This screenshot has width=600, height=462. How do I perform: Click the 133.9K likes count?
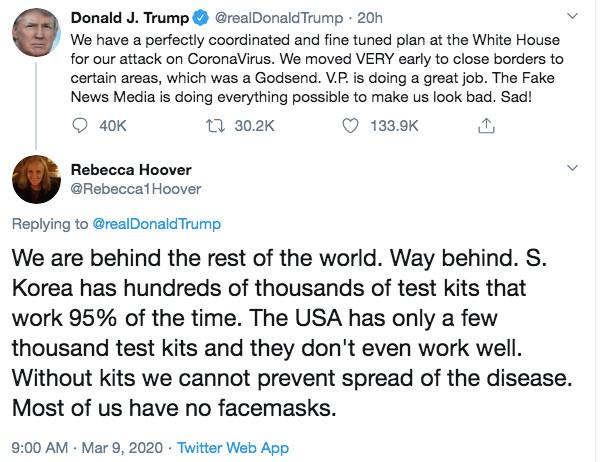click(x=396, y=126)
